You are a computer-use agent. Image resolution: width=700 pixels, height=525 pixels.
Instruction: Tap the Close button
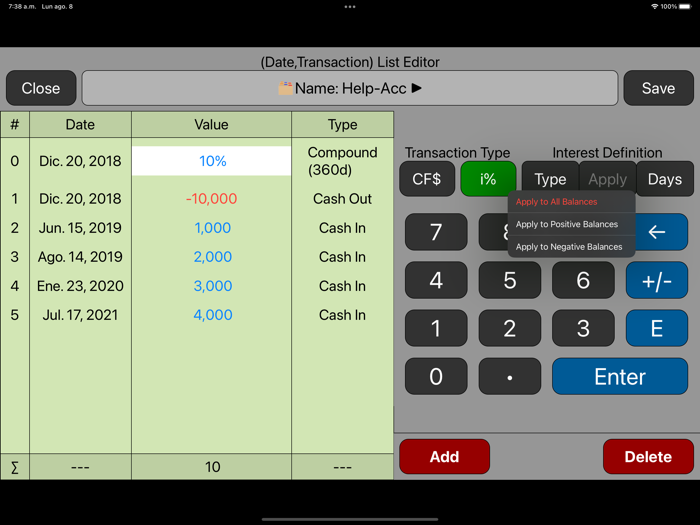click(41, 88)
